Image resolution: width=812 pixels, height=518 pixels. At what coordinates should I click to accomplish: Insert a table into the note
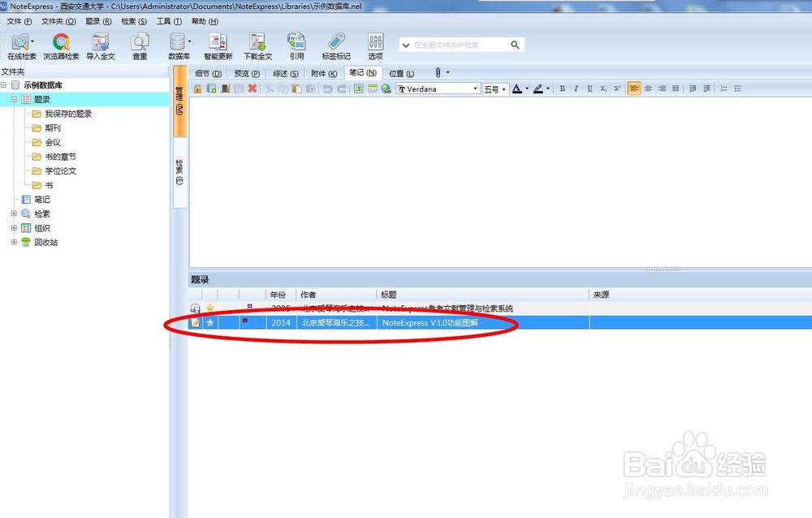click(x=373, y=88)
